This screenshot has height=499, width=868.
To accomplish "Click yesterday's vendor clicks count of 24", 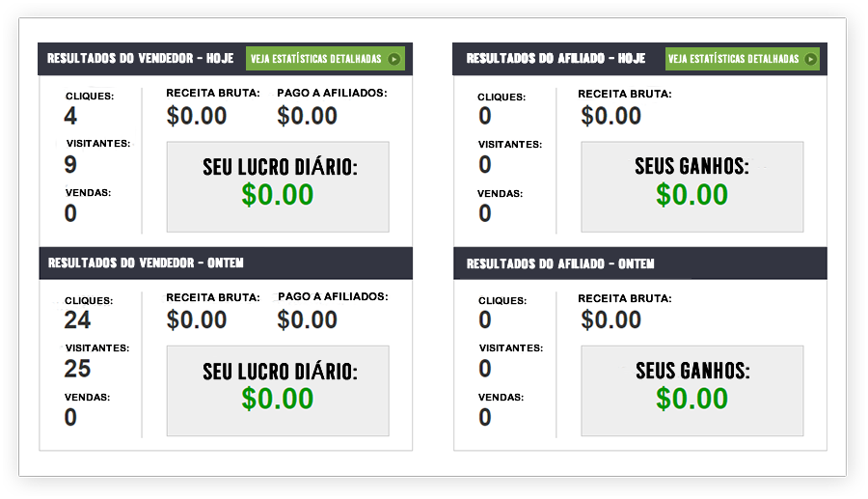I will coord(77,320).
